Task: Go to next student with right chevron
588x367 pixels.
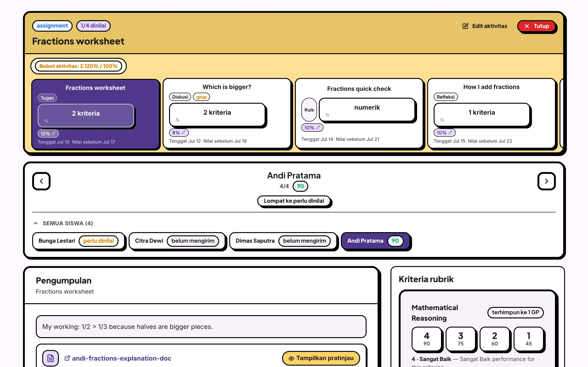Action: [x=546, y=181]
